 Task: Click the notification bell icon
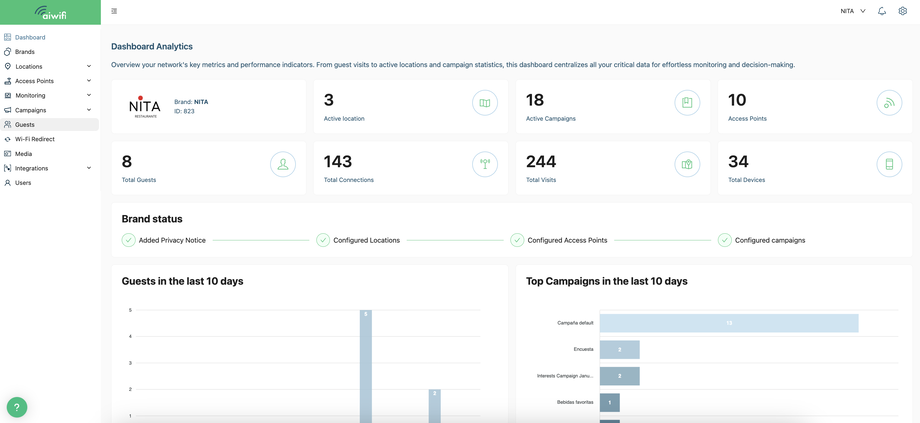coord(882,11)
